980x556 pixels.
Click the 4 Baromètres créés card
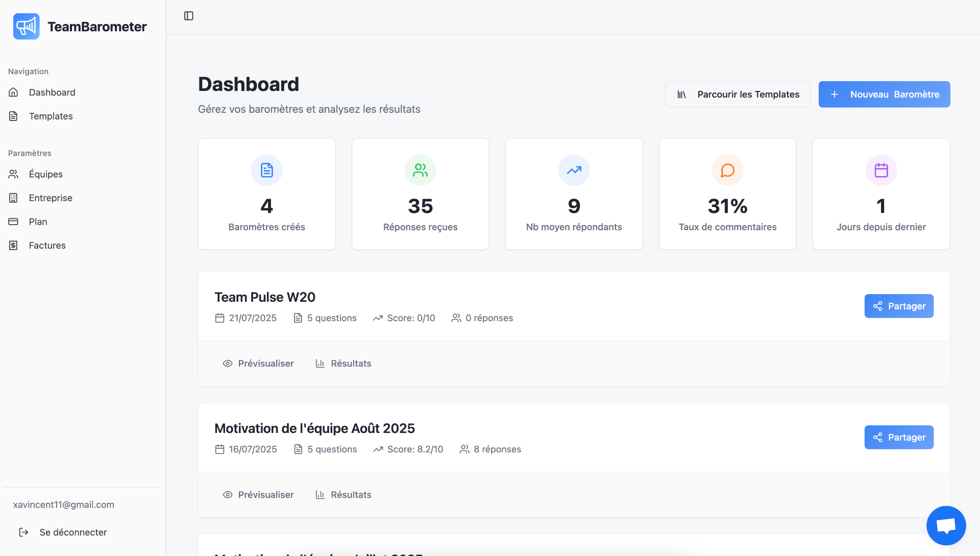[267, 194]
